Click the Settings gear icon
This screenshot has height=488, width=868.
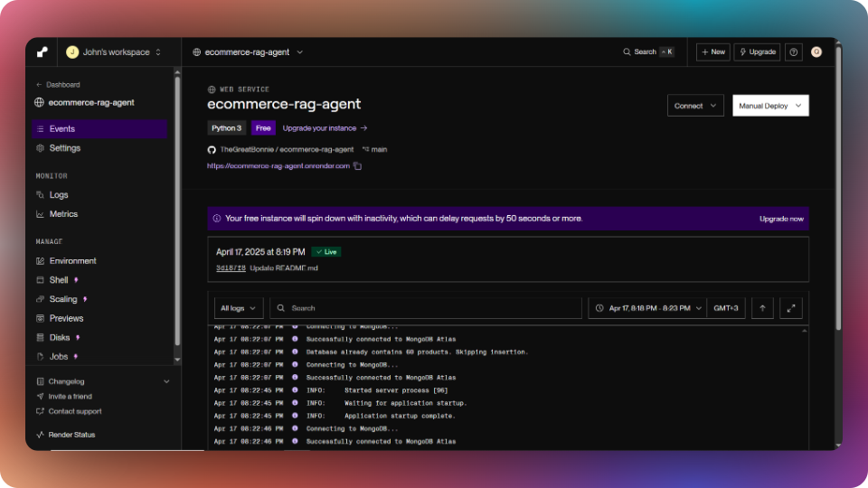[x=40, y=148]
